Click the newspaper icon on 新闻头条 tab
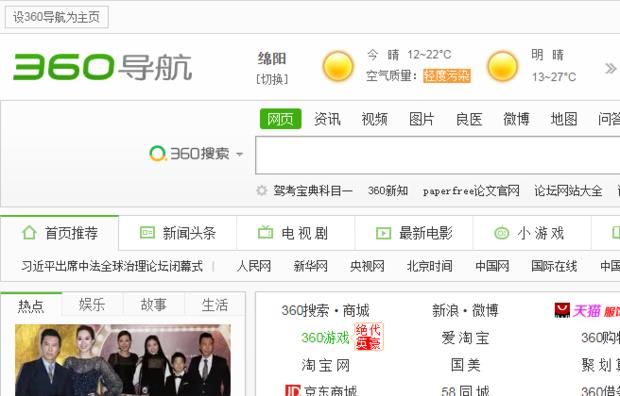 click(x=147, y=233)
